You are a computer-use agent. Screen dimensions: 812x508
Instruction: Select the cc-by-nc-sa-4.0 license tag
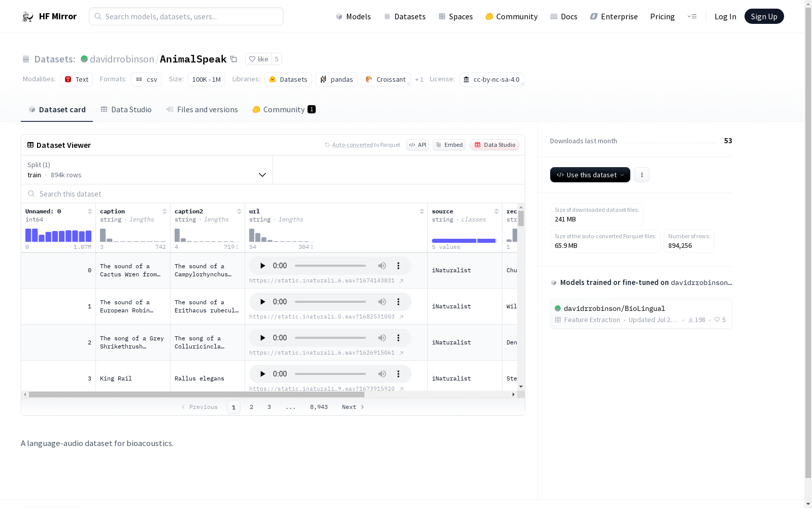coord(492,79)
